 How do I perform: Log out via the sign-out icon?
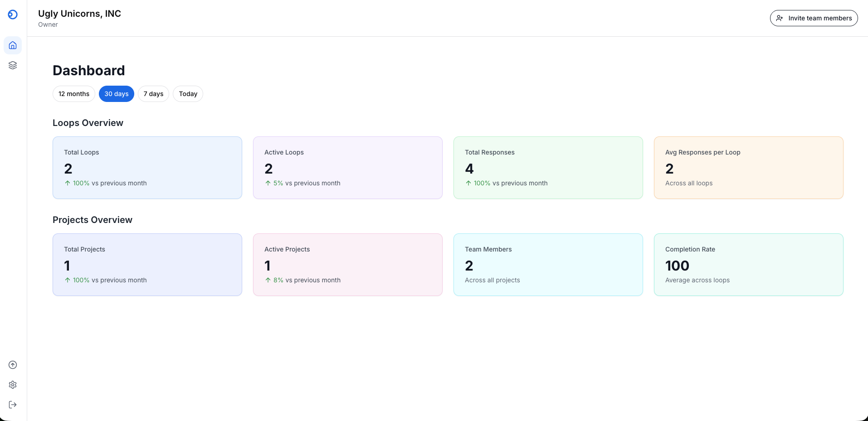[12, 405]
